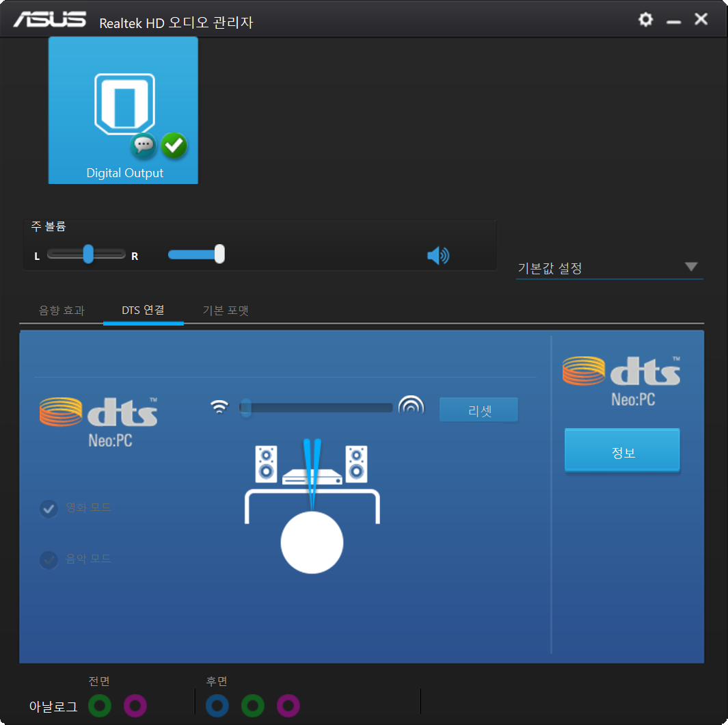This screenshot has width=728, height=725.
Task: Click the rear panel blue line-in jack
Action: click(217, 706)
